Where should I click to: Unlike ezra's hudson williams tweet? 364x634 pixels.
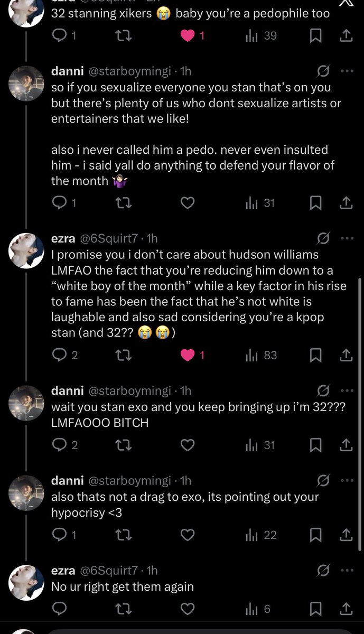pyautogui.click(x=188, y=356)
